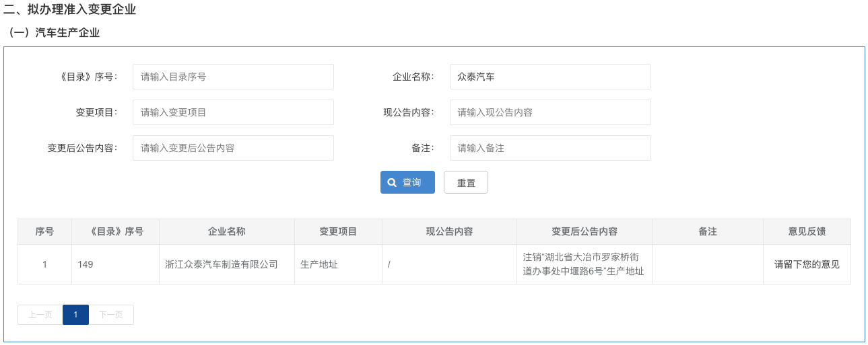The width and height of the screenshot is (868, 345).
Task: Click the 现公告内容 input field
Action: click(550, 112)
